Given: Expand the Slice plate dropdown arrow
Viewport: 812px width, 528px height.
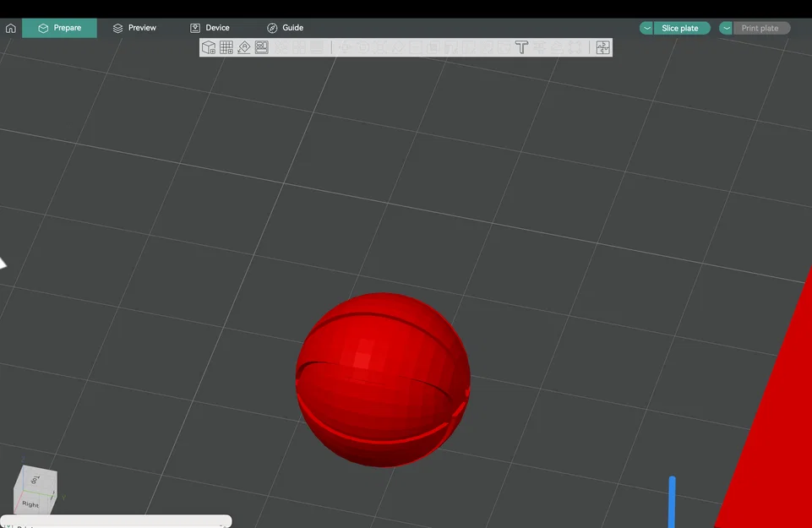Looking at the screenshot, I should (646, 28).
